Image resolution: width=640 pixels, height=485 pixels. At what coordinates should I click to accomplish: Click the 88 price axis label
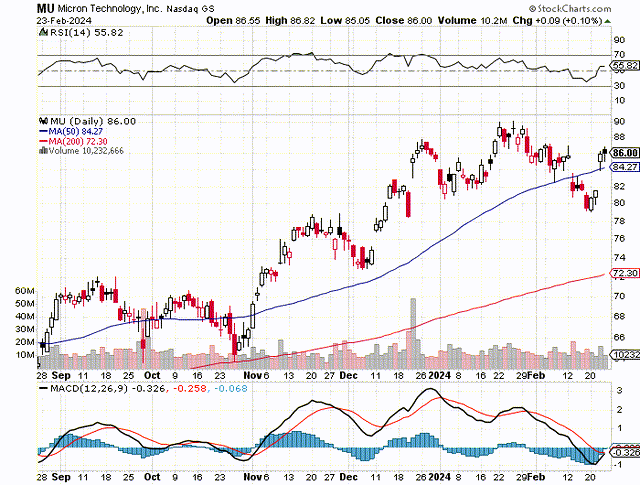point(620,137)
